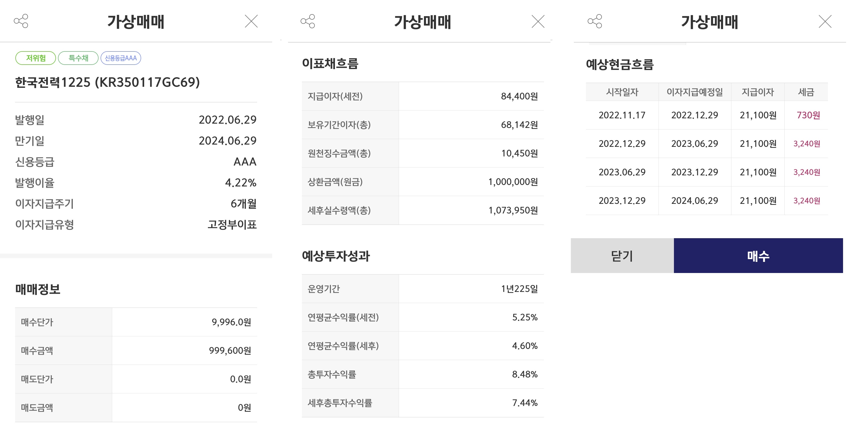Click 연평균수익률(세후) value 4.60%
Viewport: 868px width, 437px height.
(x=525, y=346)
